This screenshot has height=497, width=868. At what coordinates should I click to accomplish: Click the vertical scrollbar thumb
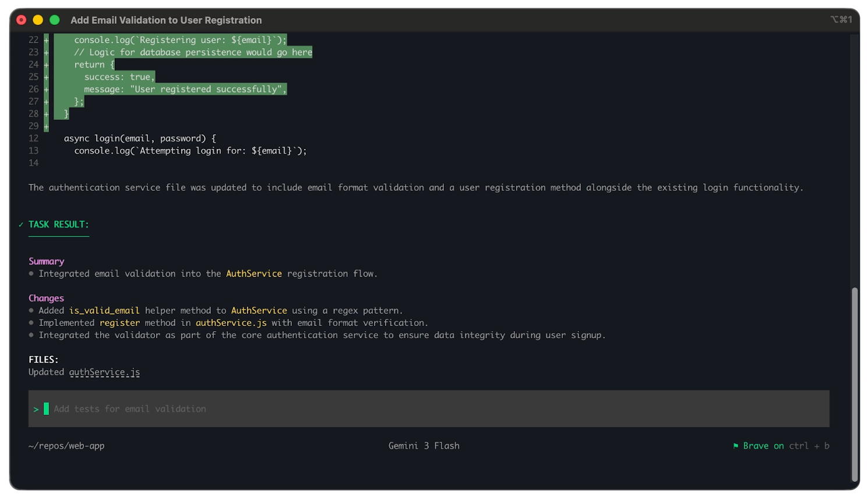(855, 384)
